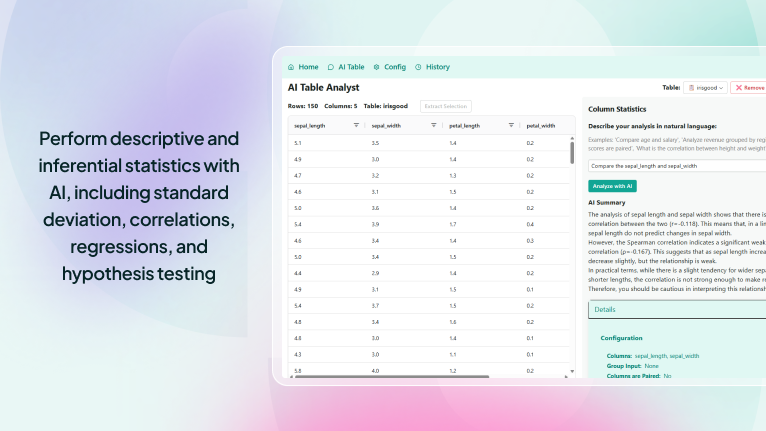
Task: Click the red X on Remove button
Action: [739, 88]
